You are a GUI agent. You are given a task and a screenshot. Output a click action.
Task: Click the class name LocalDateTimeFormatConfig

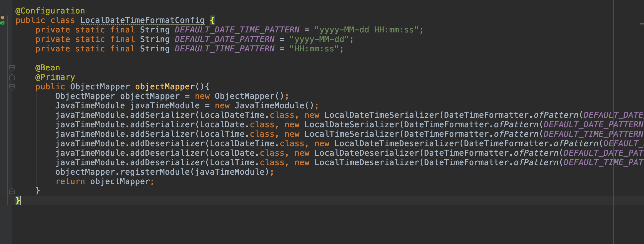[x=142, y=20]
